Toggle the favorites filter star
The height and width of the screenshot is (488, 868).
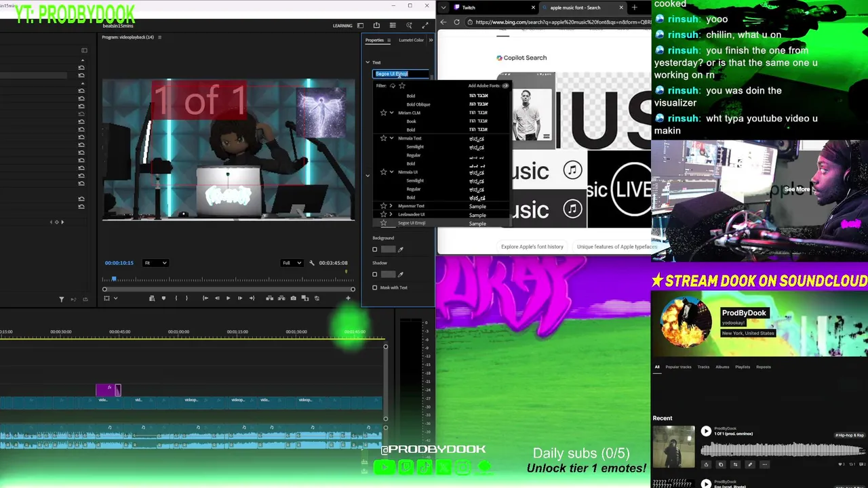pos(402,86)
